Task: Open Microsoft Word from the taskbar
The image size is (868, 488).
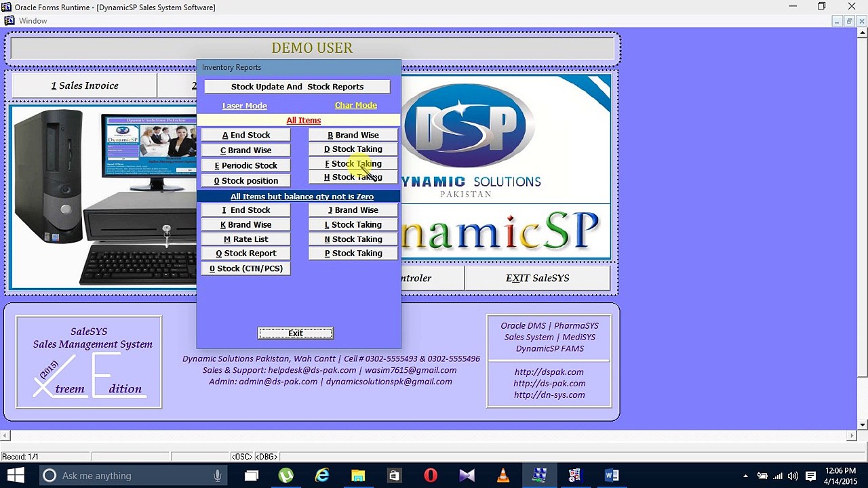Action: (612, 476)
